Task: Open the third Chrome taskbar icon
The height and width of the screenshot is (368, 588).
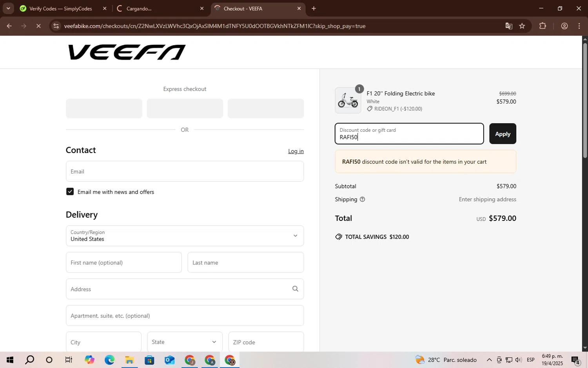Action: click(230, 360)
